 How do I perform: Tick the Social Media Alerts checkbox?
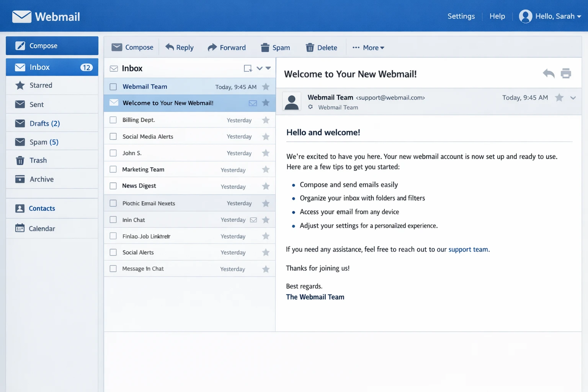113,137
